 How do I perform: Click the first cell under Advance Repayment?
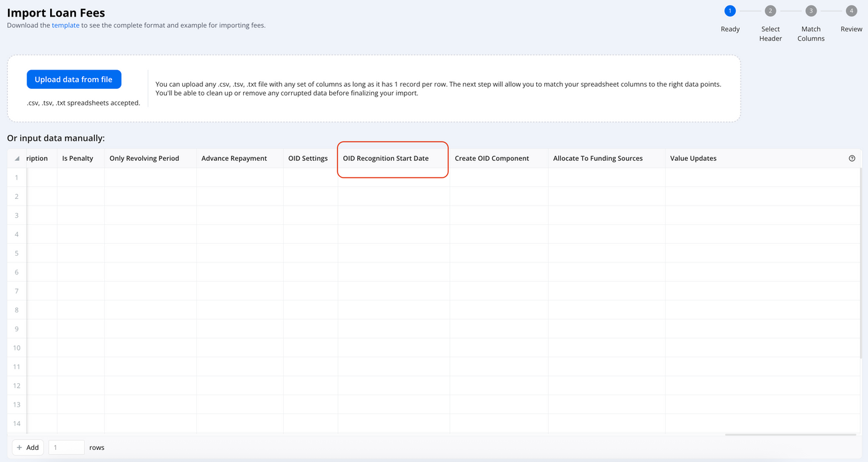[x=240, y=177]
